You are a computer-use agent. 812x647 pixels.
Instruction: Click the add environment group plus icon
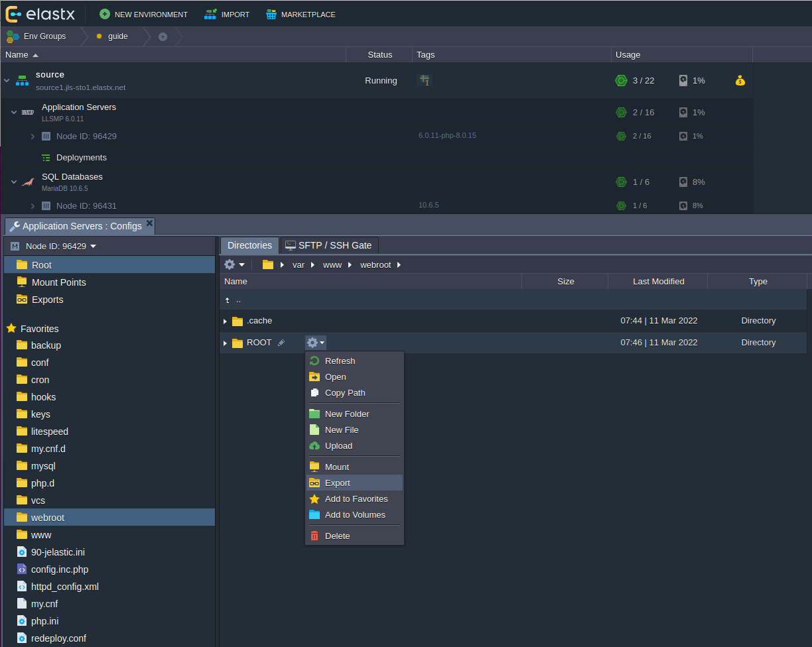click(163, 36)
